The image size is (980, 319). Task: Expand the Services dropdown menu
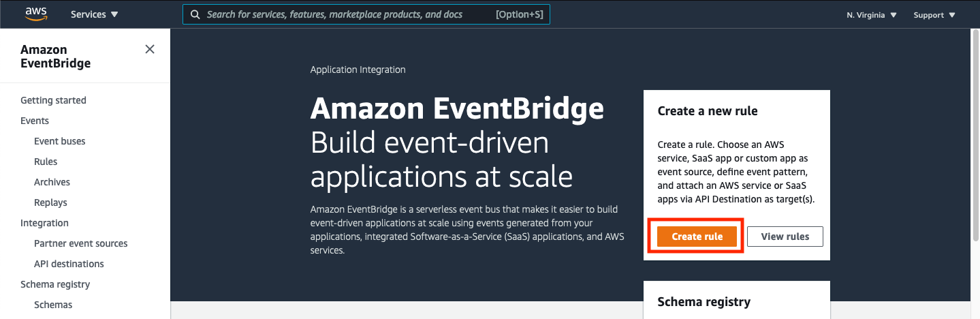tap(95, 14)
